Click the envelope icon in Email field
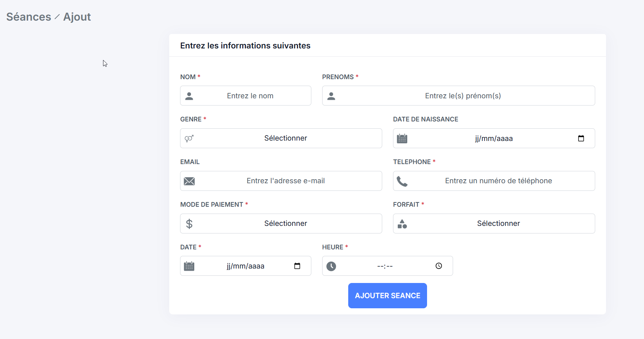This screenshot has width=644, height=339. 189,181
